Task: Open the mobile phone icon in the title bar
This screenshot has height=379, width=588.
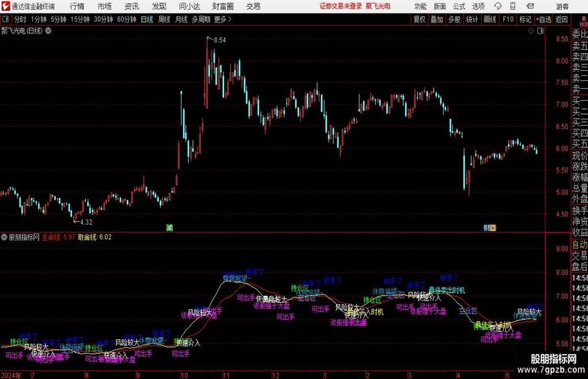Action: pyautogui.click(x=513, y=6)
